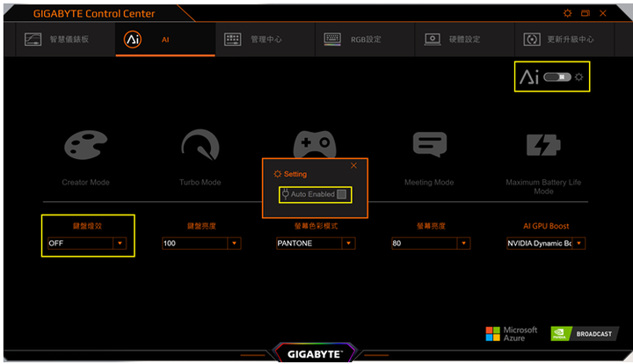Open the title bar settings gear

tap(568, 13)
